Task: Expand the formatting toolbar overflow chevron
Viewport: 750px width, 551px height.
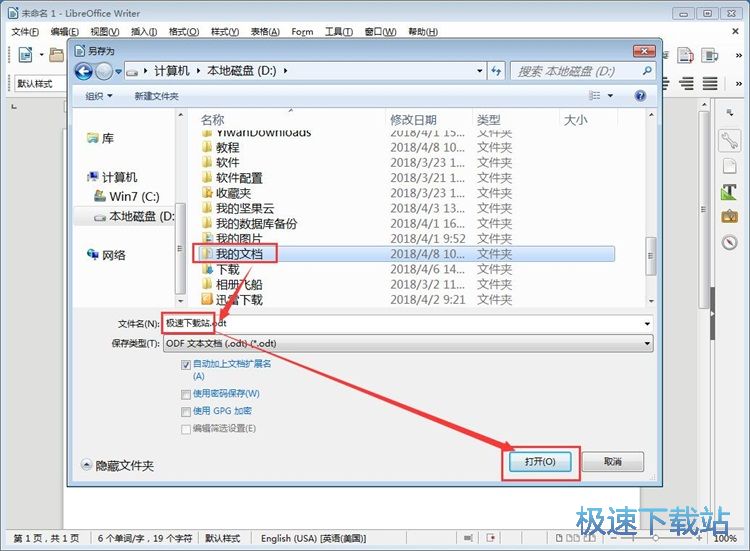Action: tap(739, 84)
